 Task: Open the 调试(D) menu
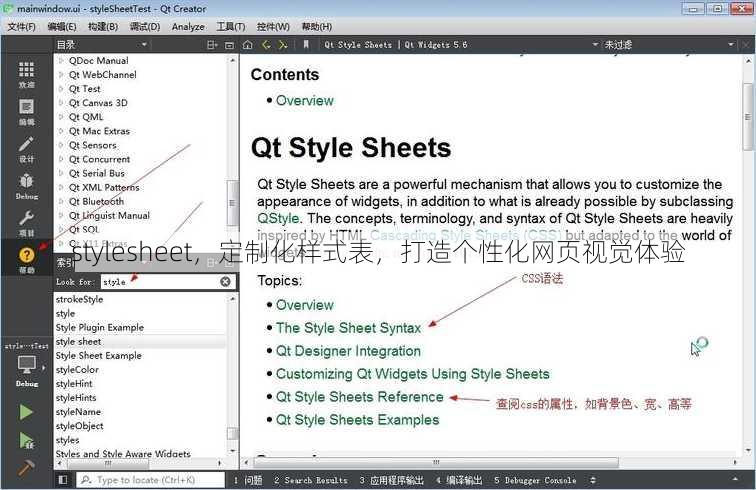coord(145,27)
